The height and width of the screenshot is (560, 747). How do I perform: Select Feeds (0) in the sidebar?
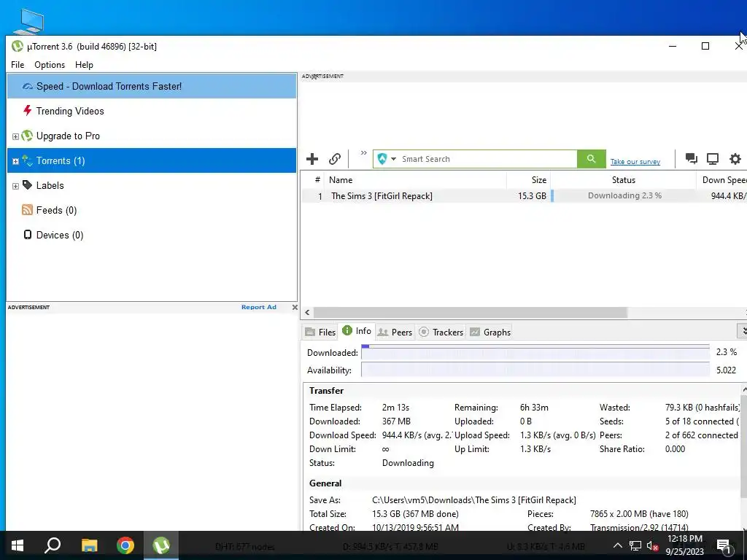(56, 210)
